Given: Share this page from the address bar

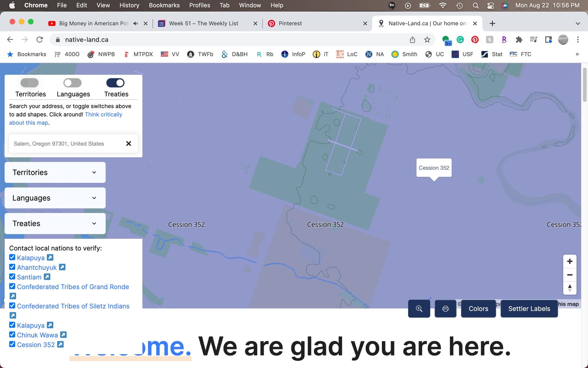Looking at the screenshot, I should (x=412, y=39).
